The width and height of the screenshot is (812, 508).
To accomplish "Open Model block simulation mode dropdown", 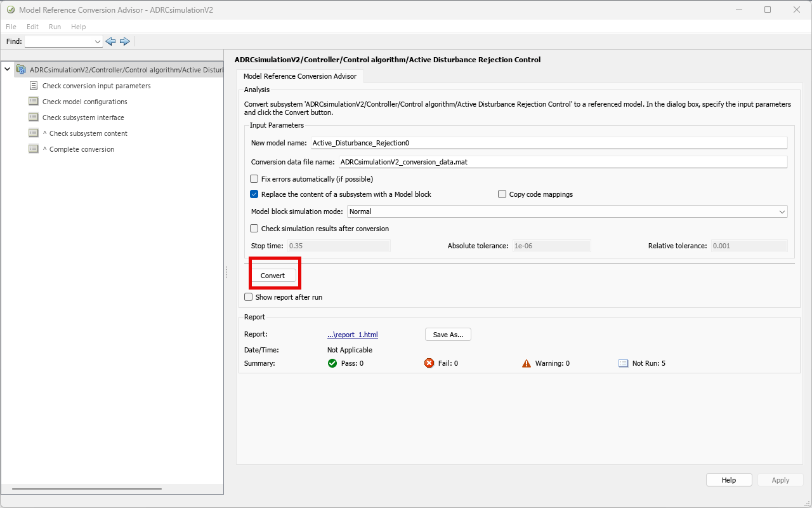I will click(782, 211).
